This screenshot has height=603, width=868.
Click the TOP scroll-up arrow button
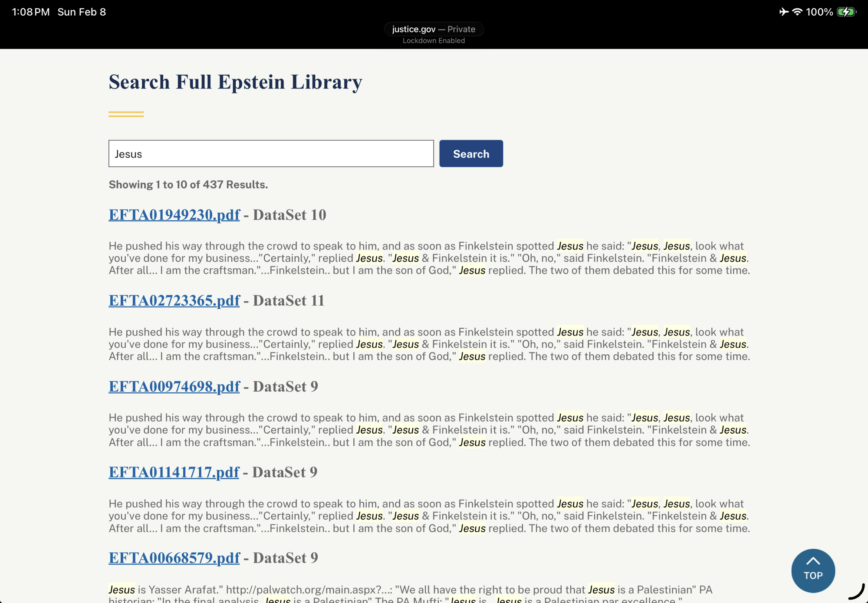coord(812,570)
